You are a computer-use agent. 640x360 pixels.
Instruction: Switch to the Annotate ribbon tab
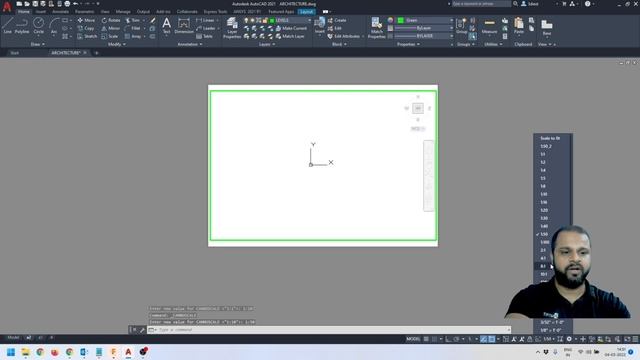(60, 11)
